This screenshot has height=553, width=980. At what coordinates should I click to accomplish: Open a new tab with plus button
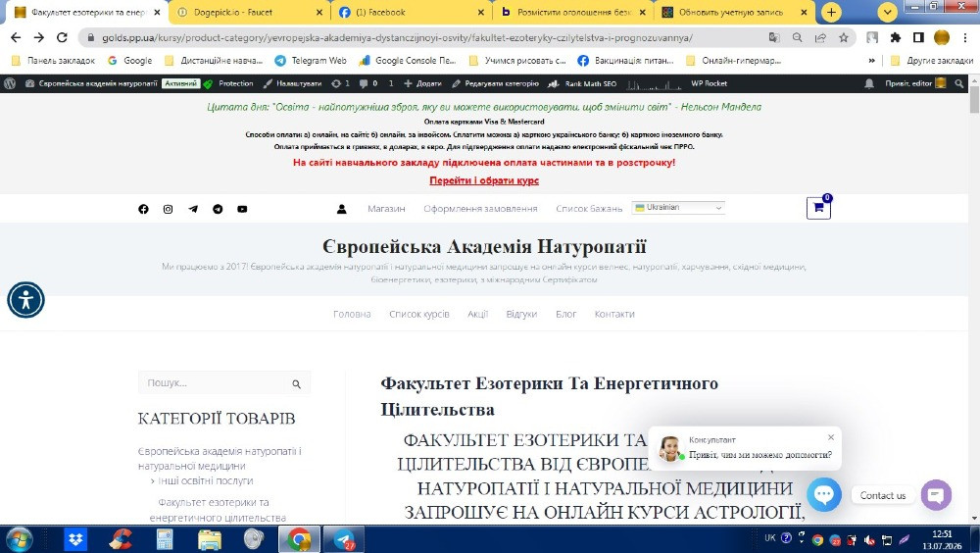[x=831, y=12]
